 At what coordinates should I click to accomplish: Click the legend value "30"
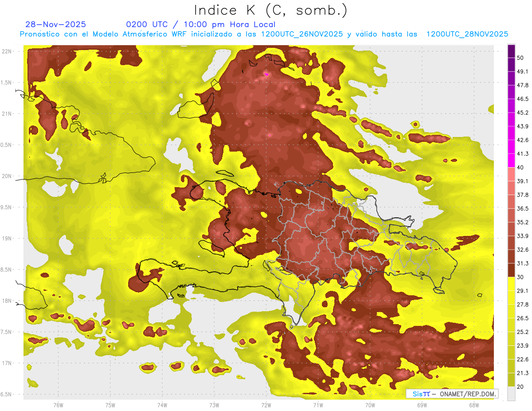[521, 277]
